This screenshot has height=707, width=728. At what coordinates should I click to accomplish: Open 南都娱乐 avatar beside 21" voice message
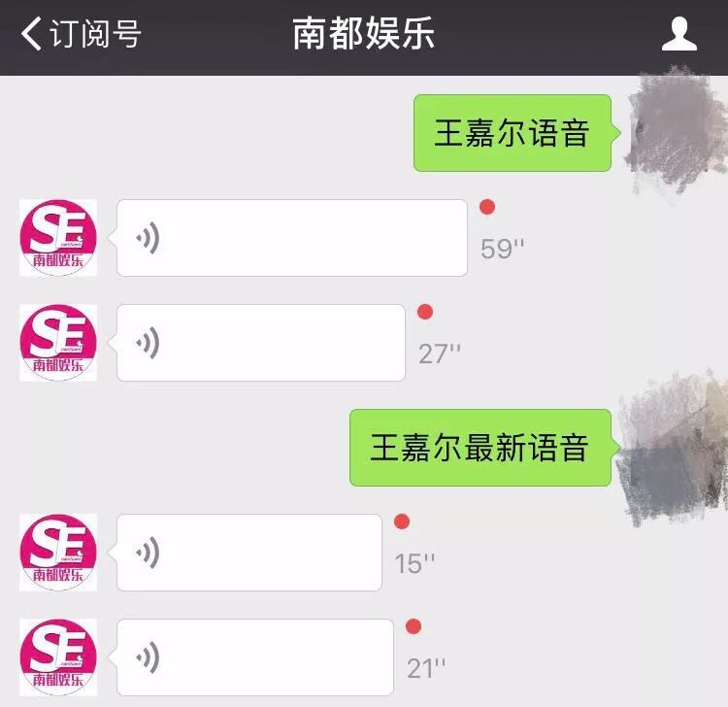tap(58, 657)
